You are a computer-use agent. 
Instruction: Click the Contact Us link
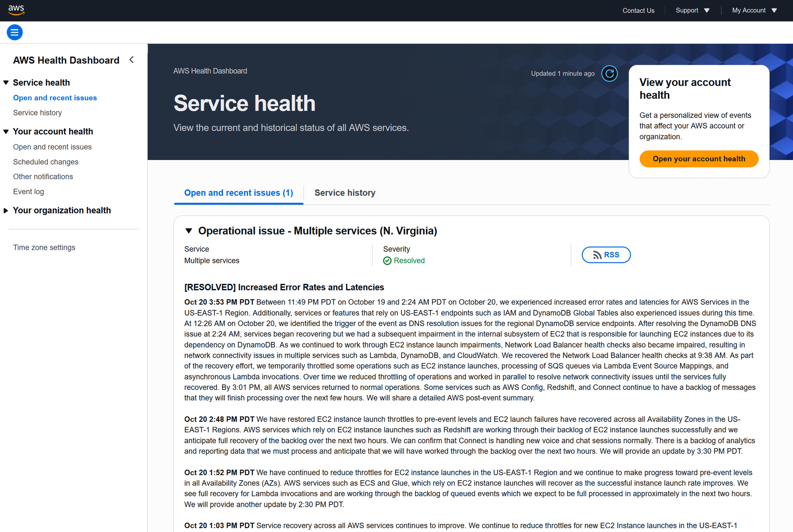638,11
